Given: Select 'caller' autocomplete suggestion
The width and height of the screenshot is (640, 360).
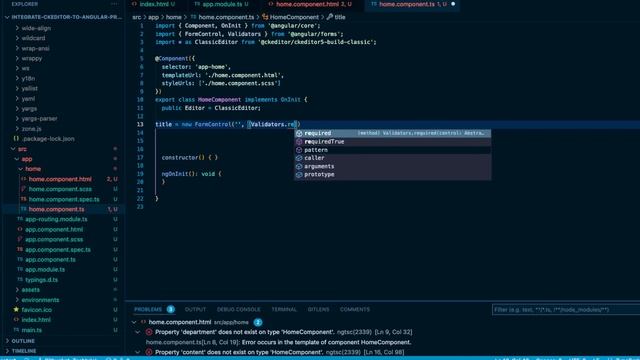Looking at the screenshot, I should 393,158.
